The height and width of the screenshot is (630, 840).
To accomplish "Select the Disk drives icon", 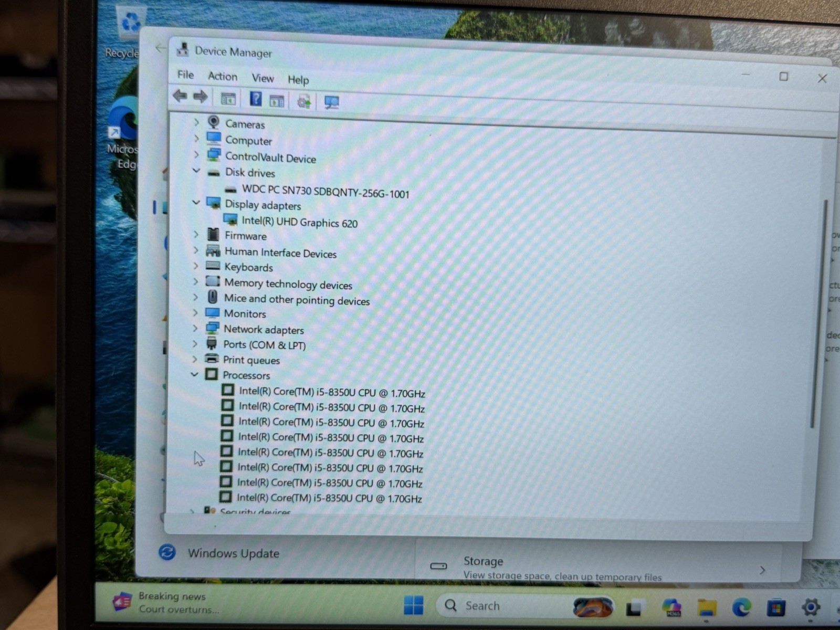I will pyautogui.click(x=214, y=172).
